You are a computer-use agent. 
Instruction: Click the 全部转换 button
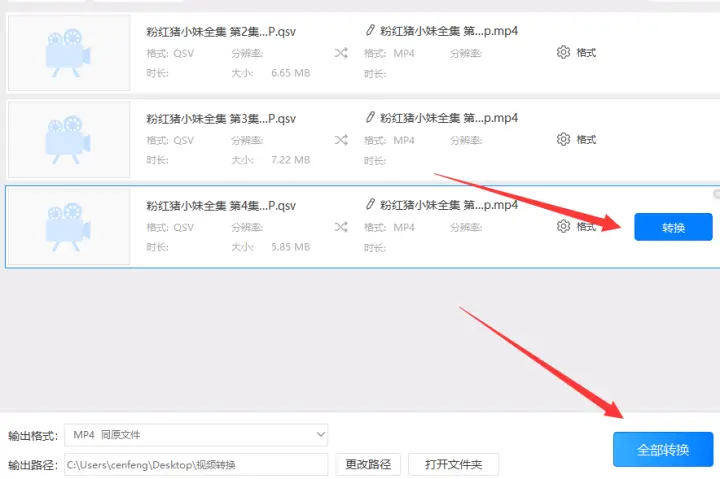click(663, 449)
